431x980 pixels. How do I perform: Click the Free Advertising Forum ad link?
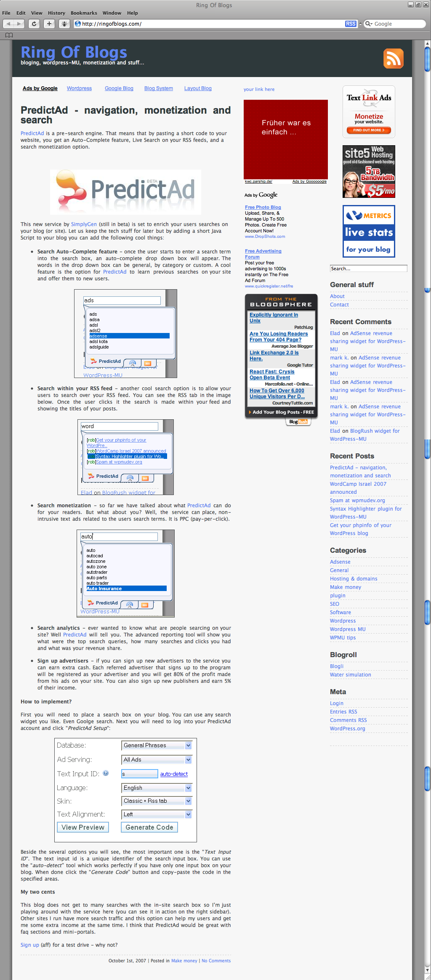[263, 254]
